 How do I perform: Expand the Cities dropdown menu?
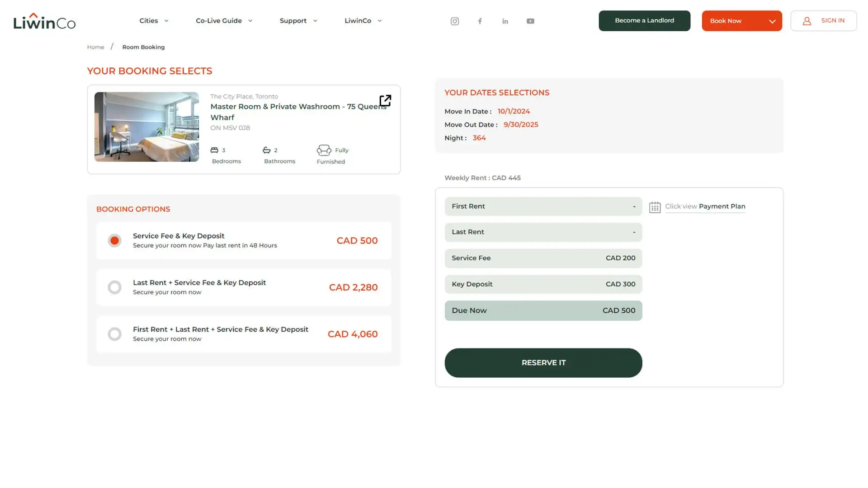[154, 21]
